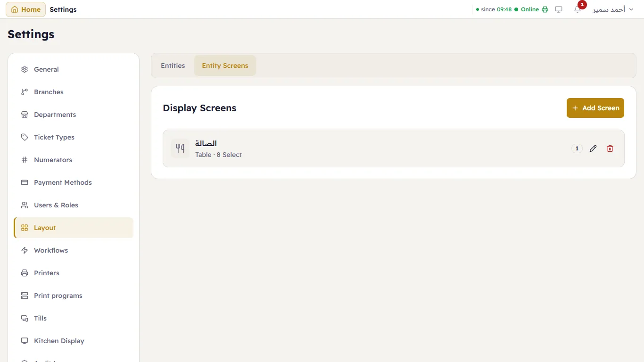The height and width of the screenshot is (362, 644).
Task: Select Ticket Types in sidebar
Action: point(74,137)
